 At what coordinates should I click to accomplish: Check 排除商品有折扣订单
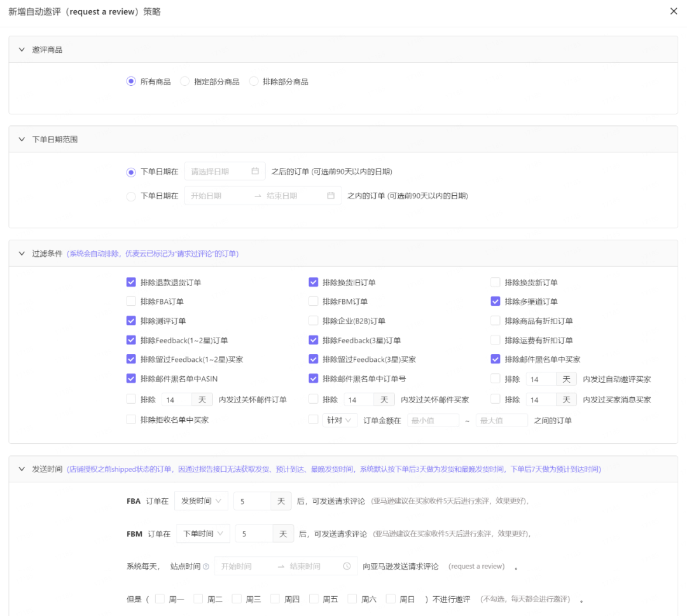tap(495, 320)
